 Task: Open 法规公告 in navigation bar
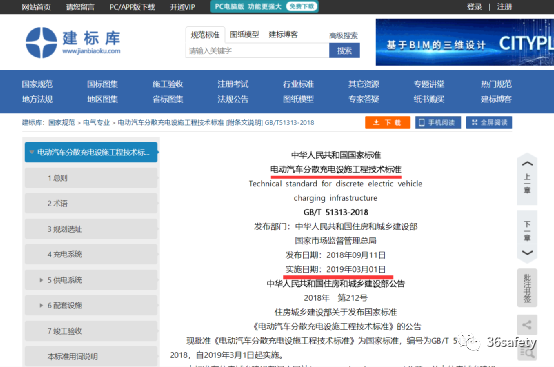point(233,99)
